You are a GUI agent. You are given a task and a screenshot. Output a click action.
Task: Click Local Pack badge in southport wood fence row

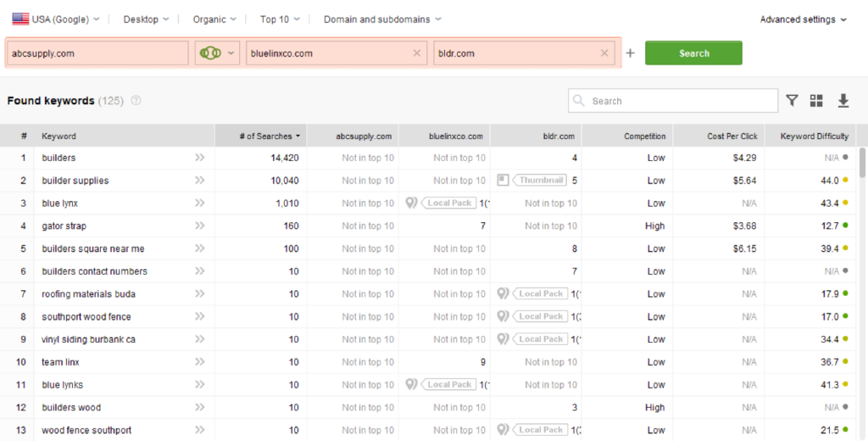(x=540, y=316)
